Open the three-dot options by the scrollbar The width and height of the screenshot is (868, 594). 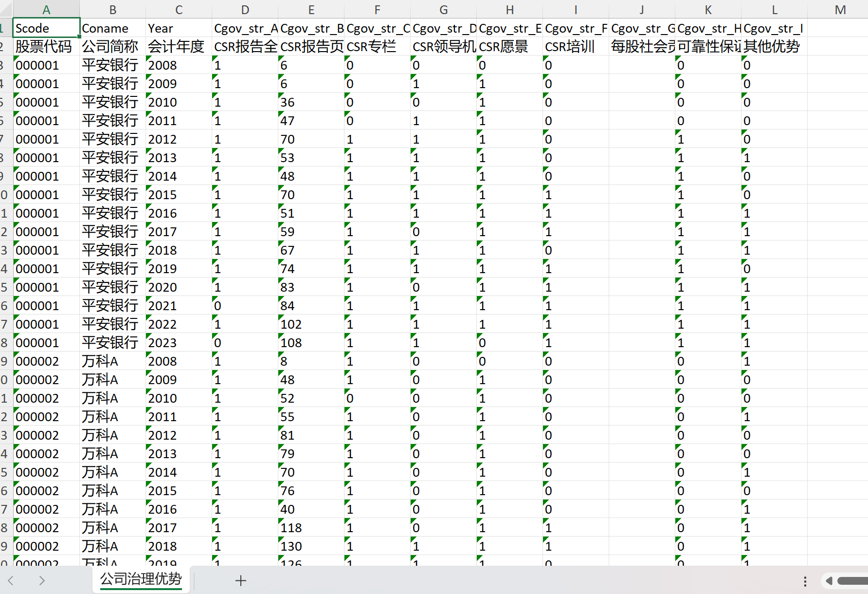(805, 581)
